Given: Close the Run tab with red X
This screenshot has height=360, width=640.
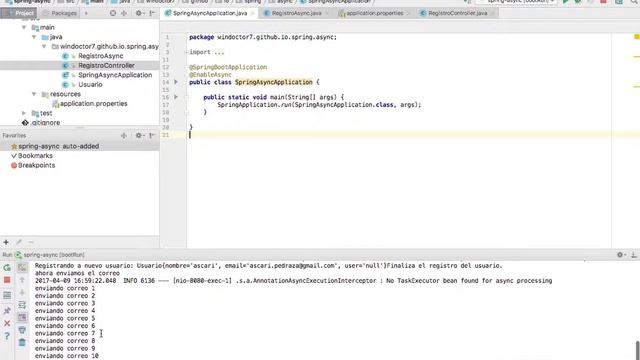Looking at the screenshot, I should point(7,323).
